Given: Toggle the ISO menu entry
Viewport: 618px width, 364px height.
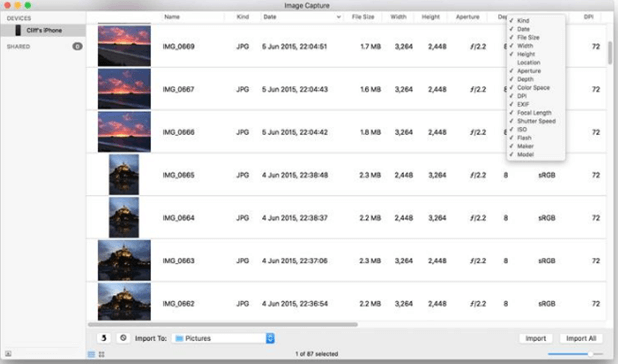Looking at the screenshot, I should click(x=536, y=129).
